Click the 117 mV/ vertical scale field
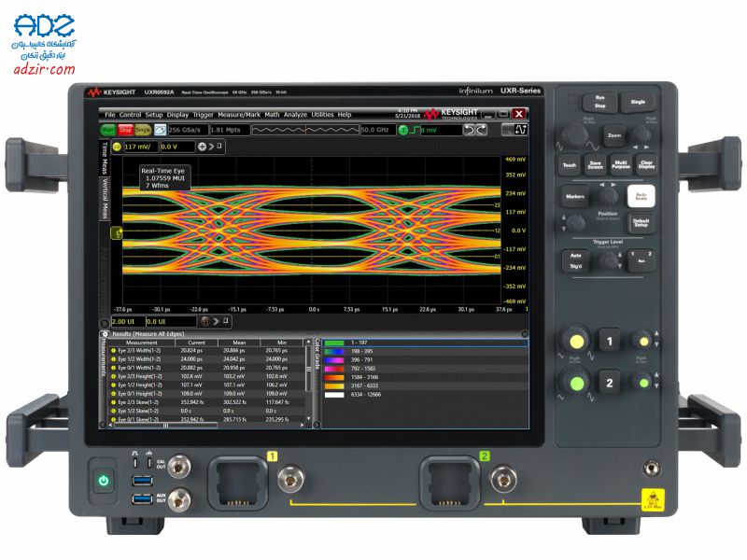The height and width of the screenshot is (560, 747). coord(141,147)
